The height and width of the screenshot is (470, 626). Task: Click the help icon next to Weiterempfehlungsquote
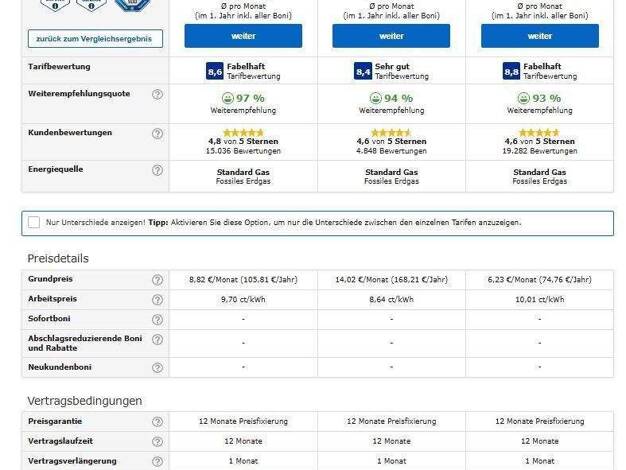[157, 94]
